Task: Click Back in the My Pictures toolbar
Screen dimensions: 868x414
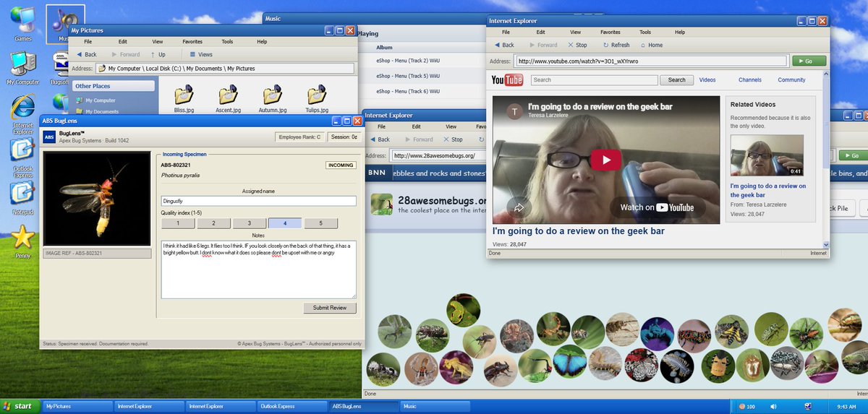Action: coord(85,54)
